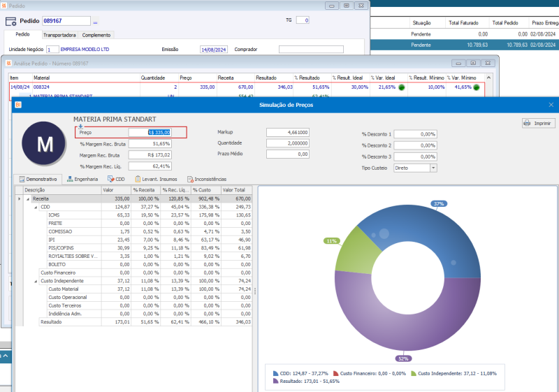The height and width of the screenshot is (392, 559).
Task: Click the Demonstrativo tab
Action: [38, 179]
